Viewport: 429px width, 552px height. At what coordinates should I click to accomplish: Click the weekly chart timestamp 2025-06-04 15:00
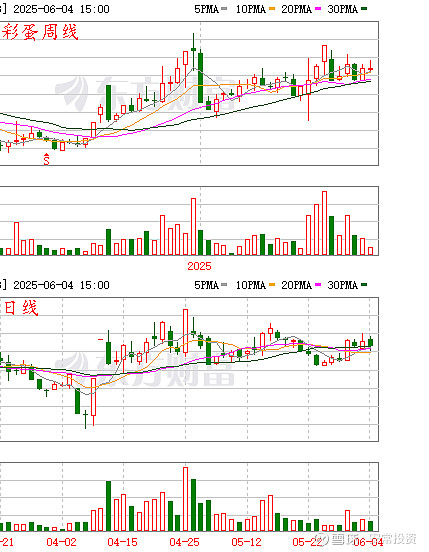(x=61, y=9)
